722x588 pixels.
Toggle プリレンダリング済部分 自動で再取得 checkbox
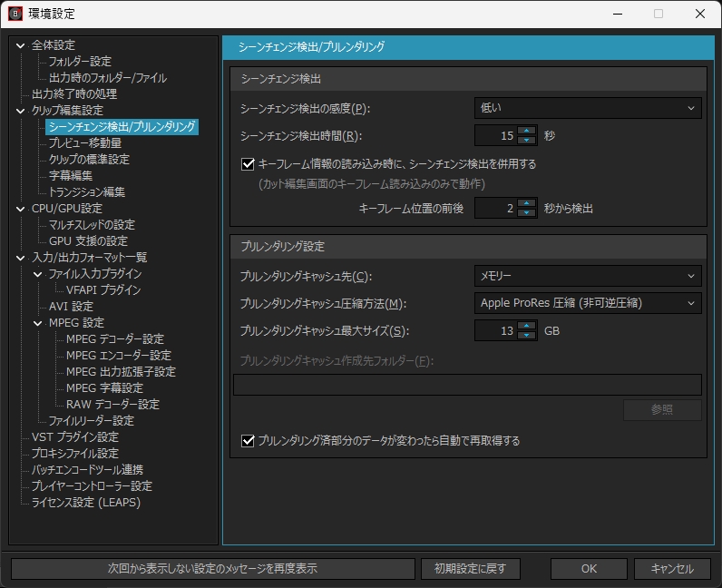pyautogui.click(x=248, y=441)
